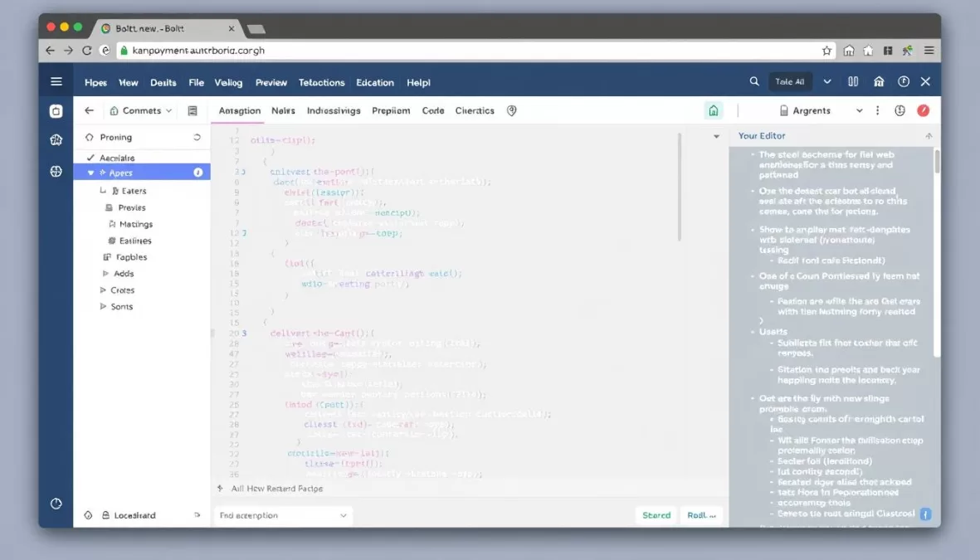Click the panel layout icon next to Conmets

[192, 110]
